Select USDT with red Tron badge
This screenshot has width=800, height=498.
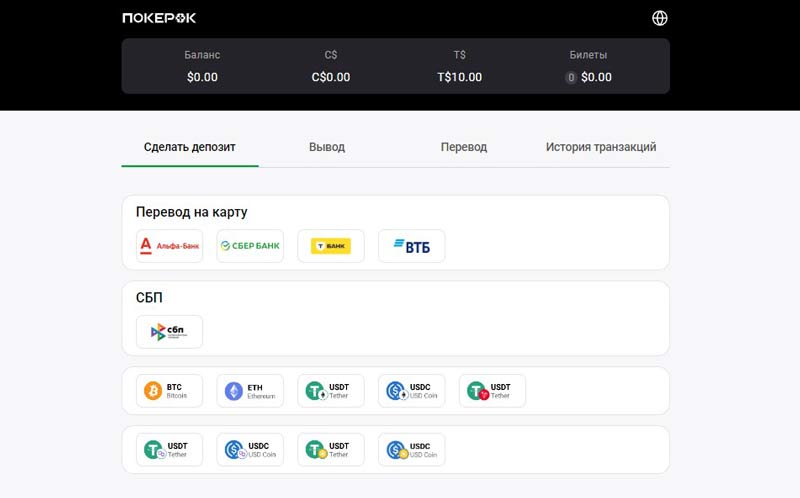492,391
